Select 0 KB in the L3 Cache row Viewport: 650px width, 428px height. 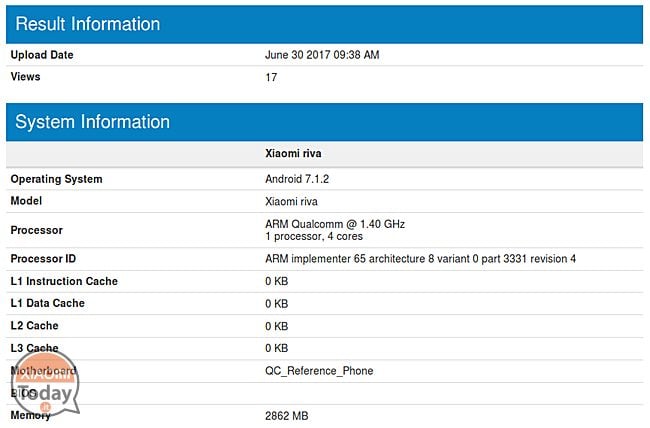(x=276, y=348)
